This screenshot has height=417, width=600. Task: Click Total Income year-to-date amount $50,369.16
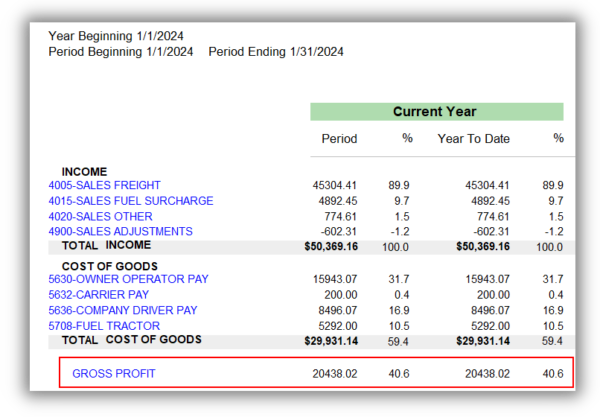(483, 246)
